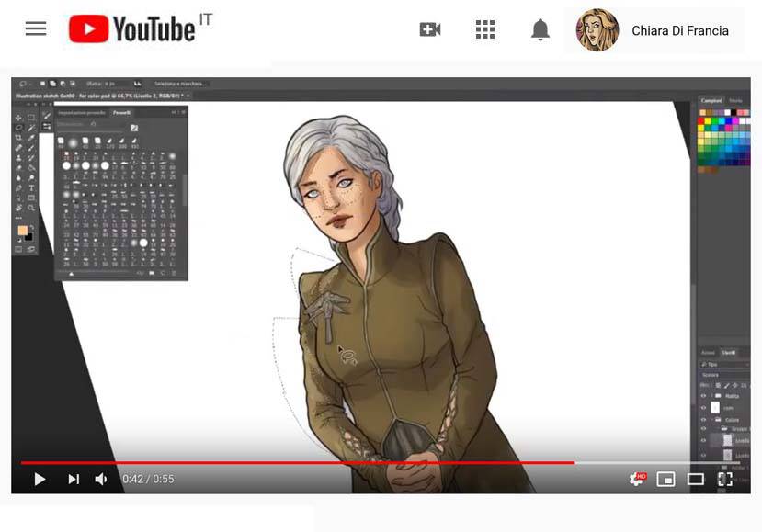The height and width of the screenshot is (532, 762).
Task: Mute the video volume
Action: pyautogui.click(x=101, y=479)
